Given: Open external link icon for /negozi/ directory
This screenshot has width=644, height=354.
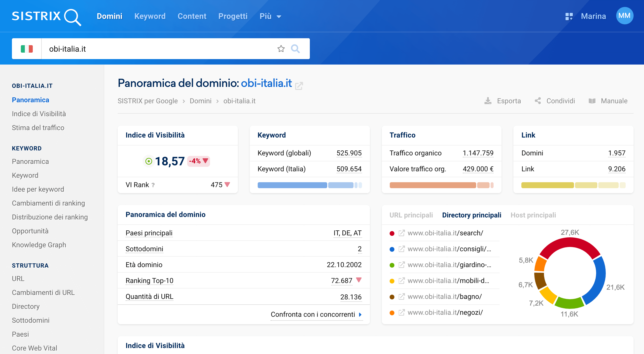Looking at the screenshot, I should click(x=401, y=313).
